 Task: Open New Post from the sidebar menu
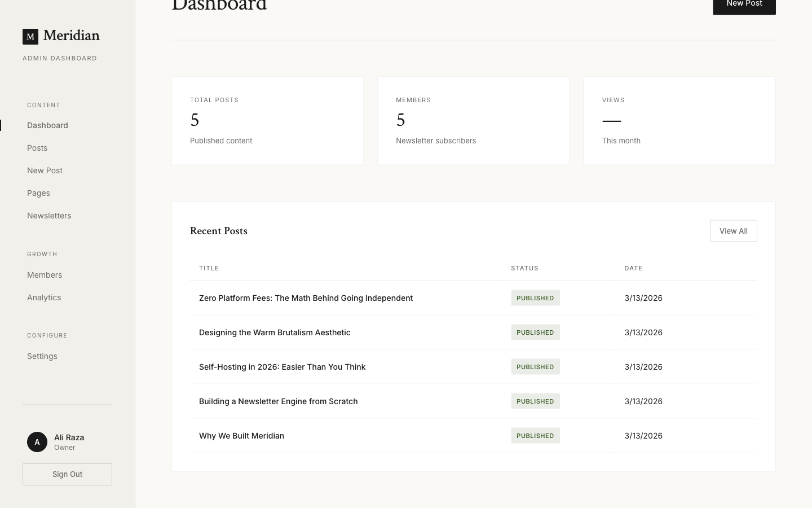45,170
